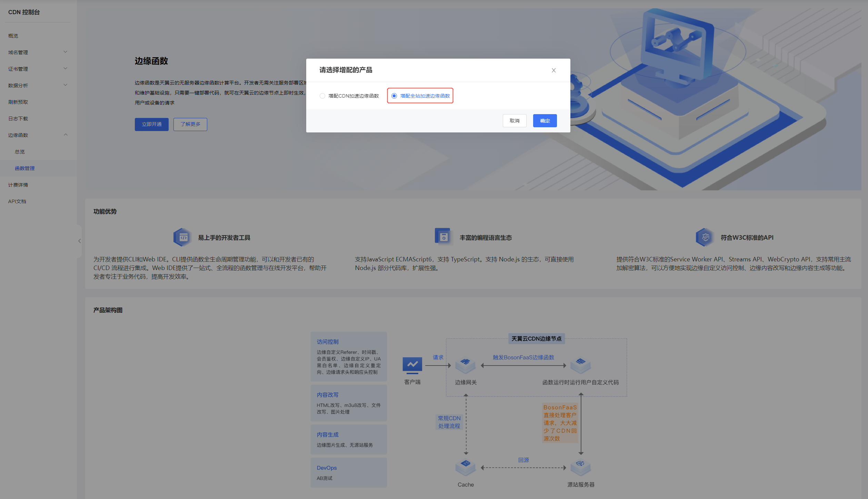Click the W3C API hexagon icon
The width and height of the screenshot is (868, 499).
tap(705, 237)
